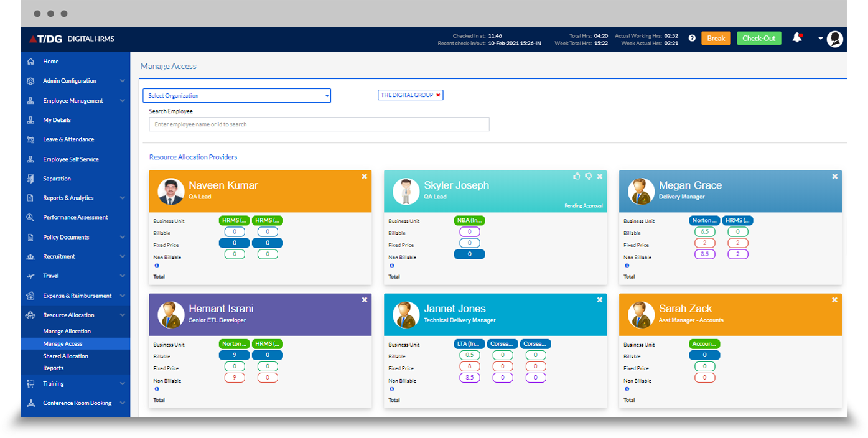Click the T/DG Digital HRMS logo
This screenshot has width=868, height=438.
(x=72, y=39)
